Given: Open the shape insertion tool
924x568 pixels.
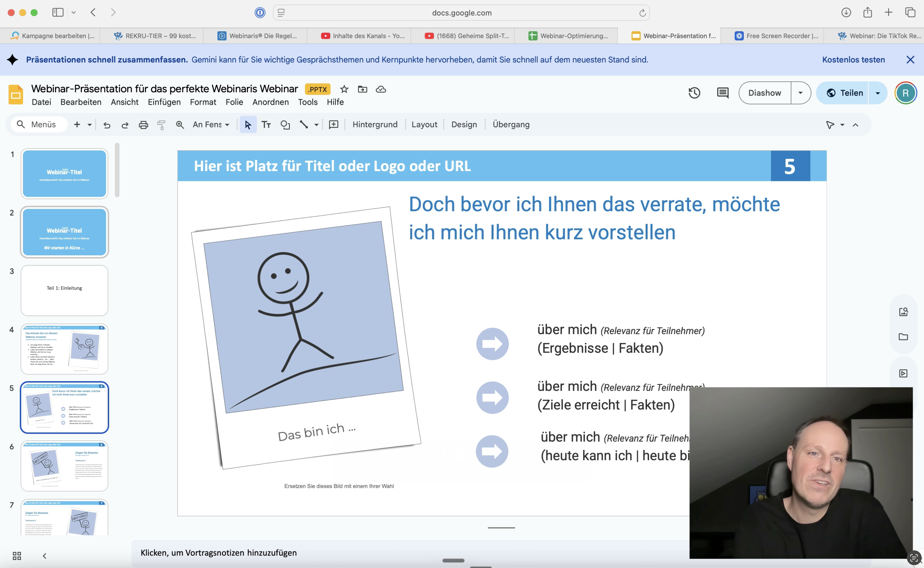Looking at the screenshot, I should tap(285, 125).
